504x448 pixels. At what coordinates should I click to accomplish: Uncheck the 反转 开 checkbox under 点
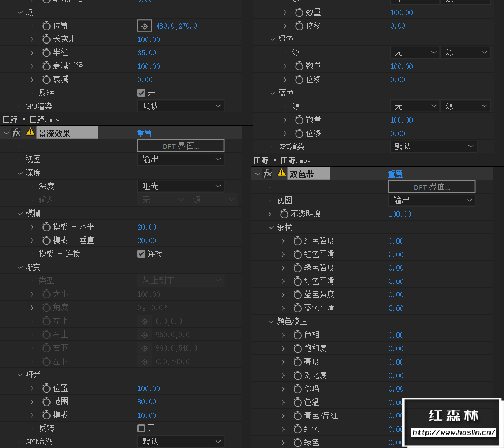point(141,93)
